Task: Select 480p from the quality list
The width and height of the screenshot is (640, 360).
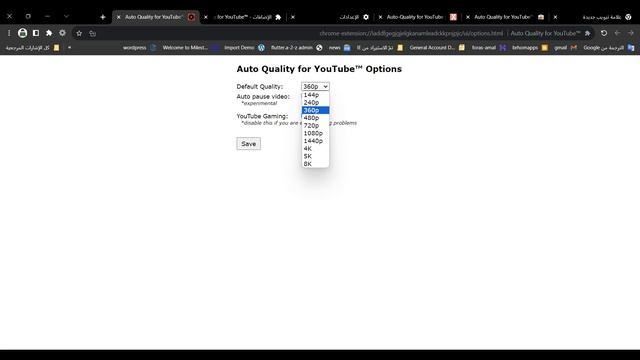Action: click(x=316, y=118)
